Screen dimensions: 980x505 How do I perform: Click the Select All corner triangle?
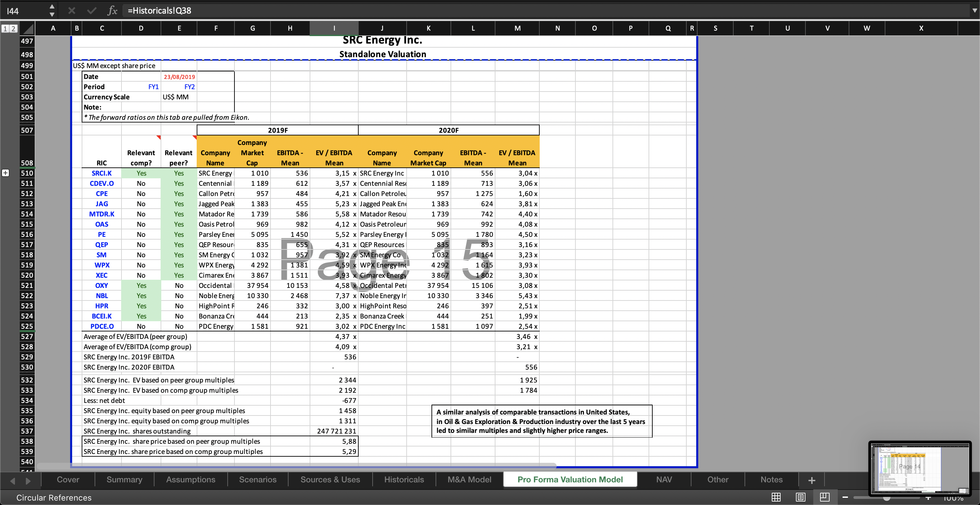(27, 29)
